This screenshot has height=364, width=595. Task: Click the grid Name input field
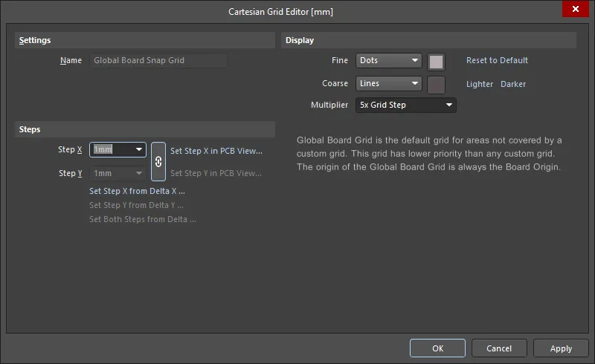click(x=158, y=61)
